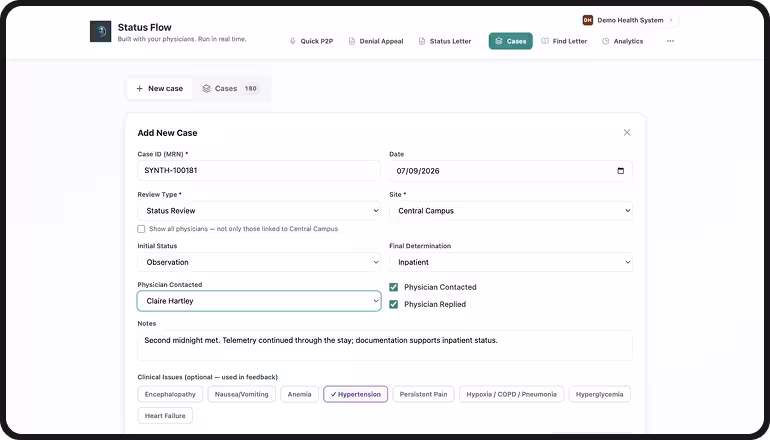This screenshot has height=440, width=770.
Task: Click the book icon beside Find Letter
Action: (545, 41)
